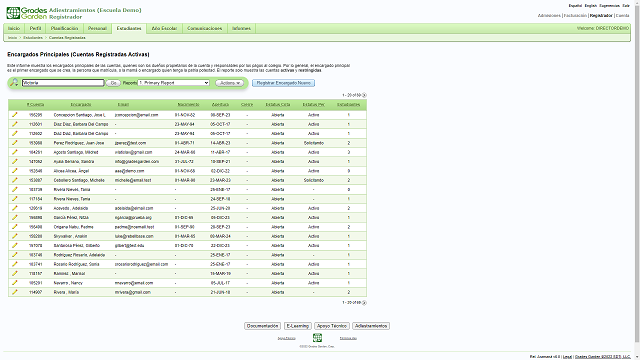Edit Alicea Alicea, Ángel via pencil icon
640x360 pixels.
(x=15, y=171)
